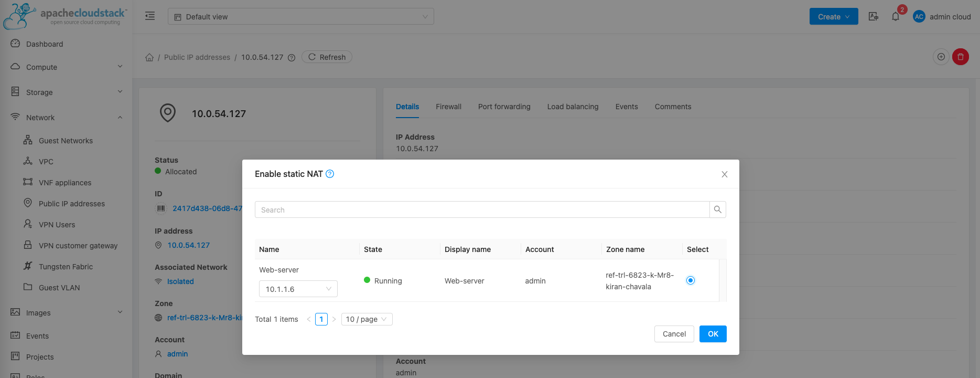Switch to the Load balancing tab

point(573,107)
